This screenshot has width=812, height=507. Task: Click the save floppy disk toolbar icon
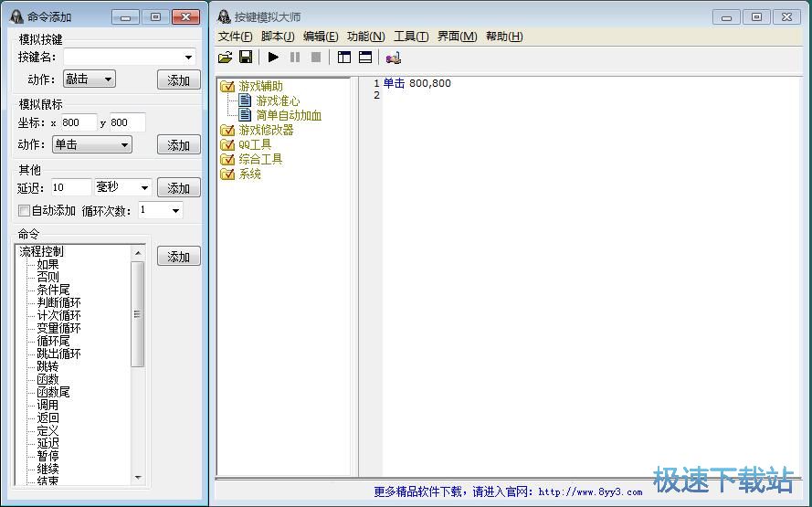(x=246, y=58)
